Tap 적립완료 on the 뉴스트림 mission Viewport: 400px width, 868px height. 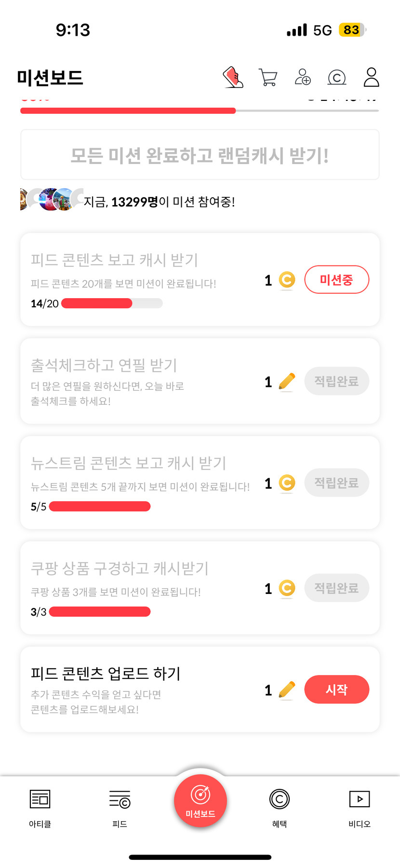coord(336,482)
